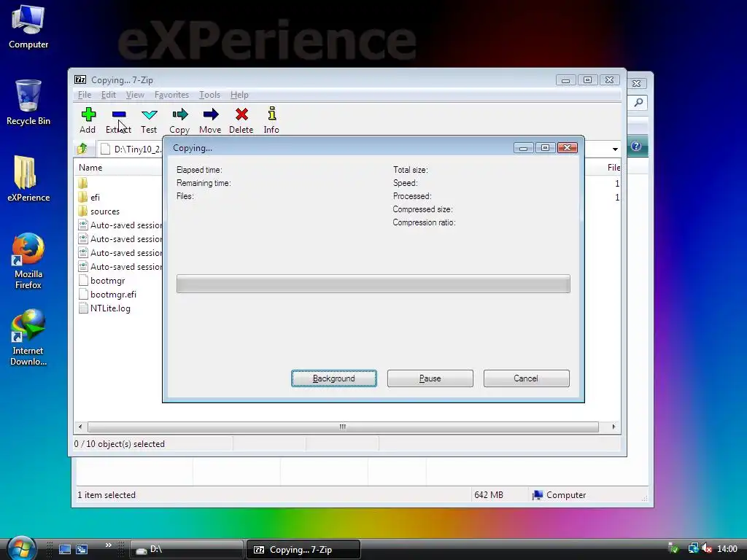The width and height of the screenshot is (747, 560).
Task: Open the Help menu
Action: [239, 95]
